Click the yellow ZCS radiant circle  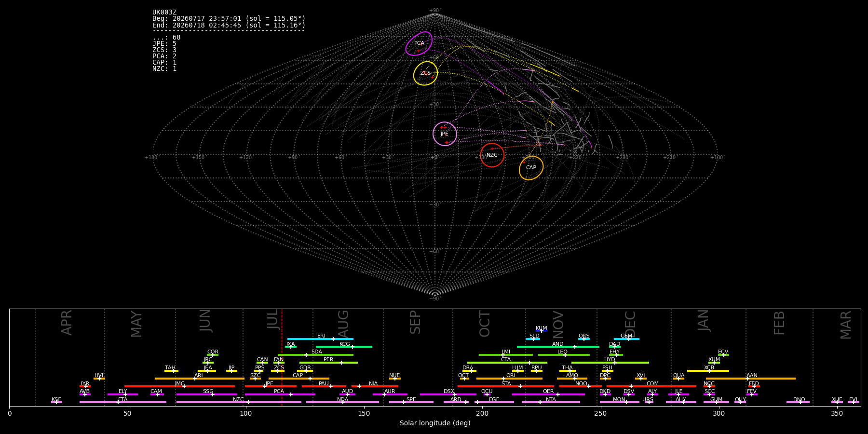click(x=425, y=73)
